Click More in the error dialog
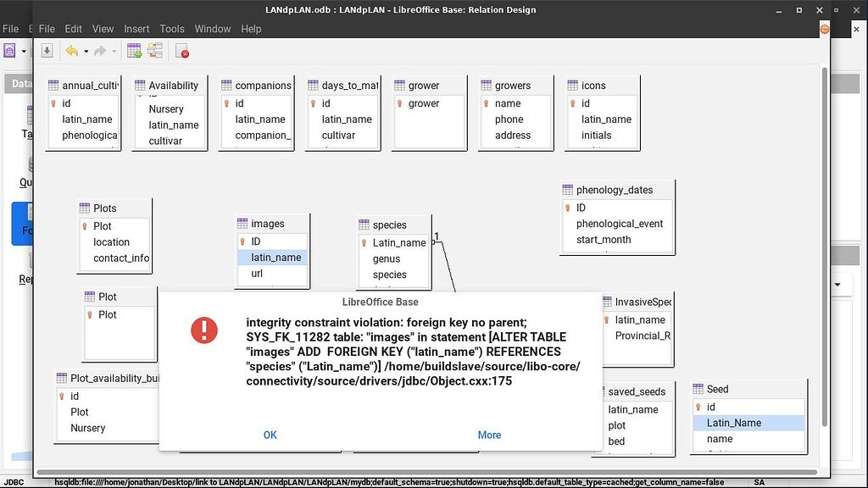868x488 pixels. pos(489,435)
